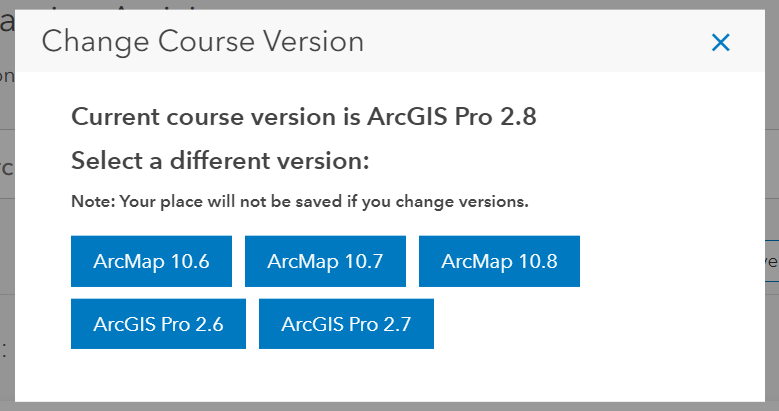This screenshot has width=779, height=411.
Task: Click the Select a different version label
Action: point(220,160)
